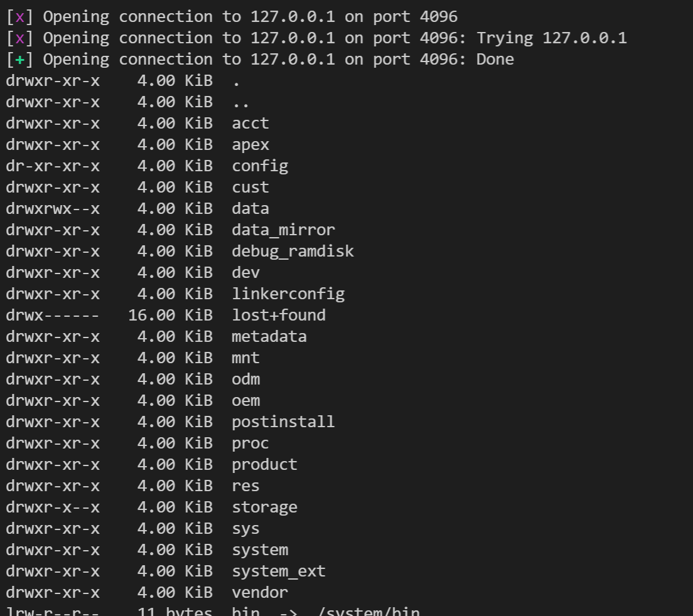Screen dimensions: 693x616
Task: Select the "data_mirror" directory name
Action: pos(283,230)
